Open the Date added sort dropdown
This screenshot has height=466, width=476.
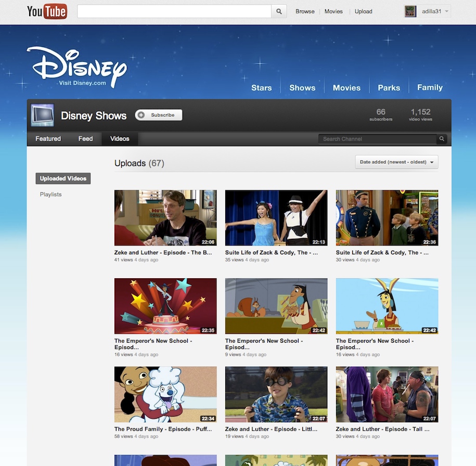point(397,162)
